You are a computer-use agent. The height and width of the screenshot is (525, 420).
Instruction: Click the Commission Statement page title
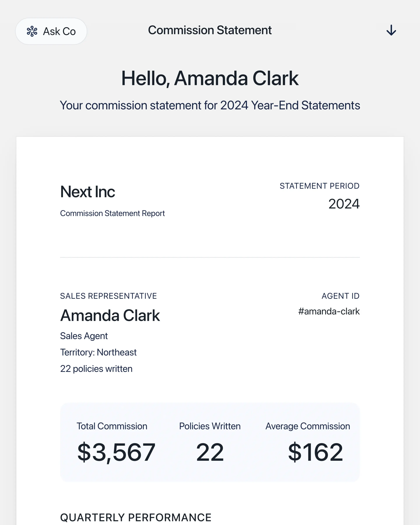pyautogui.click(x=210, y=30)
